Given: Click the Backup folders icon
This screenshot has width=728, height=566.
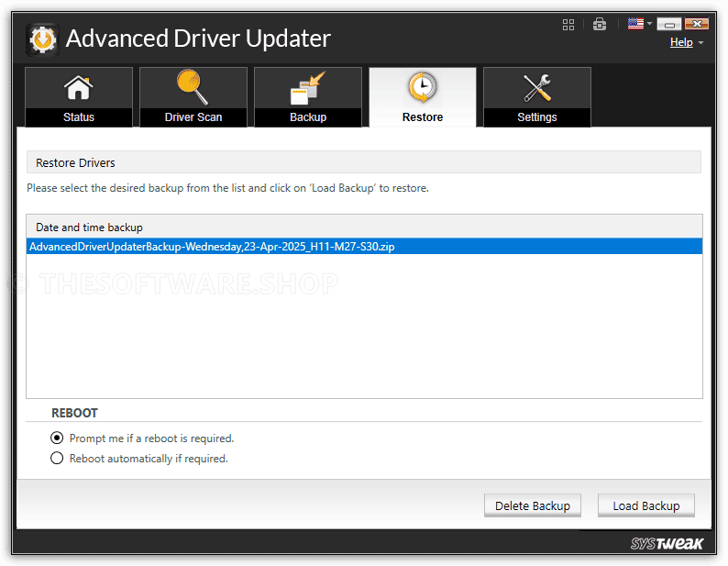Looking at the screenshot, I should (307, 88).
